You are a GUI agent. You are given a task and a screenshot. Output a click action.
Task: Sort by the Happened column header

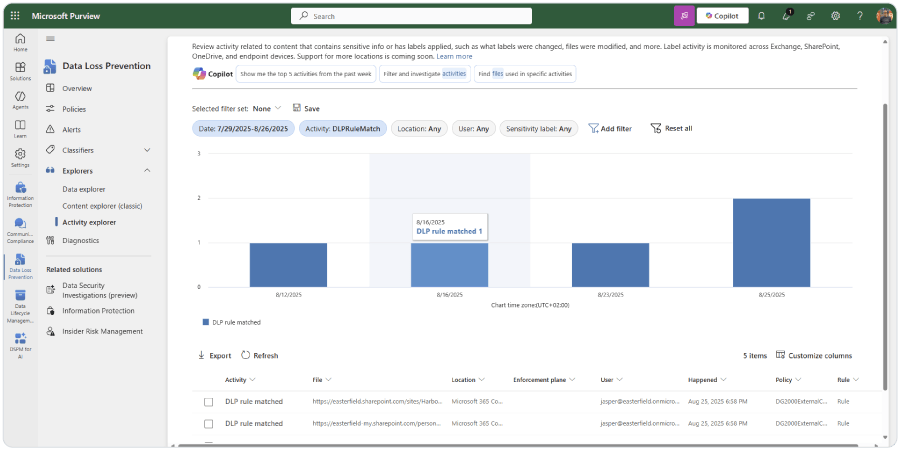(707, 380)
